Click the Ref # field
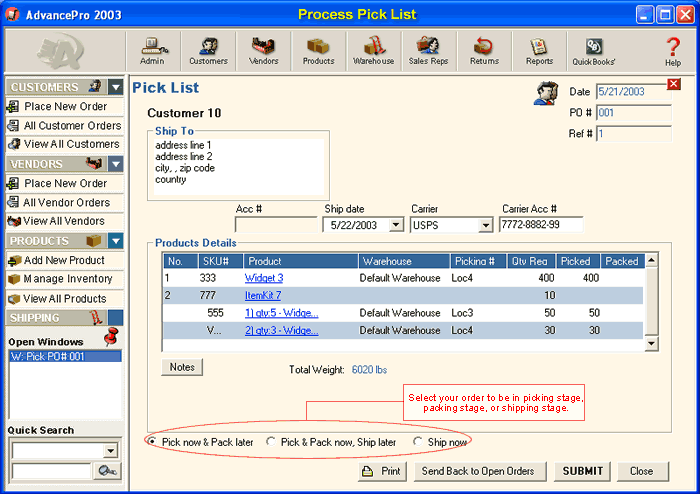The width and height of the screenshot is (700, 494). click(633, 134)
